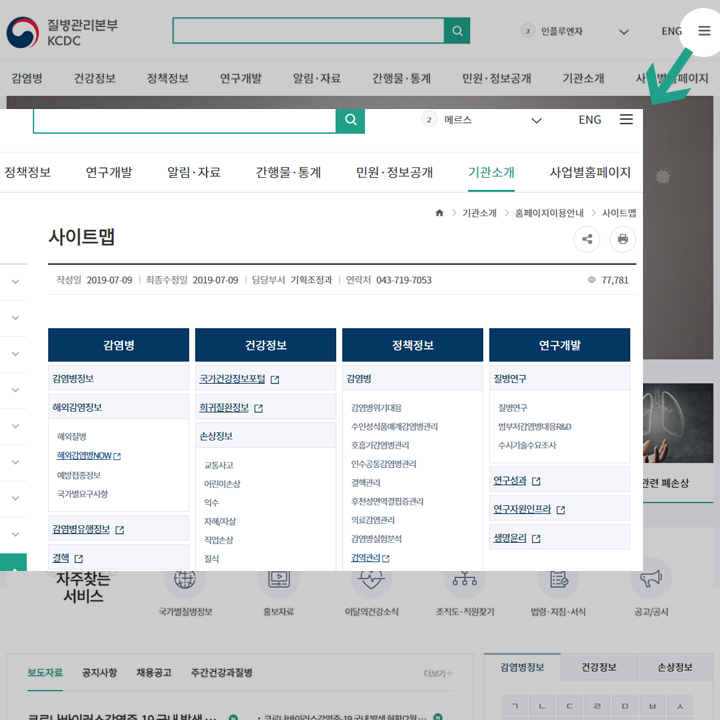720x720 pixels.
Task: Click the ㄹ consonant index button
Action: (x=597, y=706)
